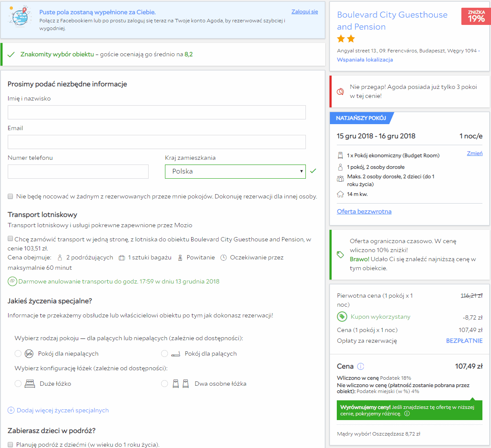
Task: Click the Kupon wykorzystany label
Action: [x=381, y=317]
